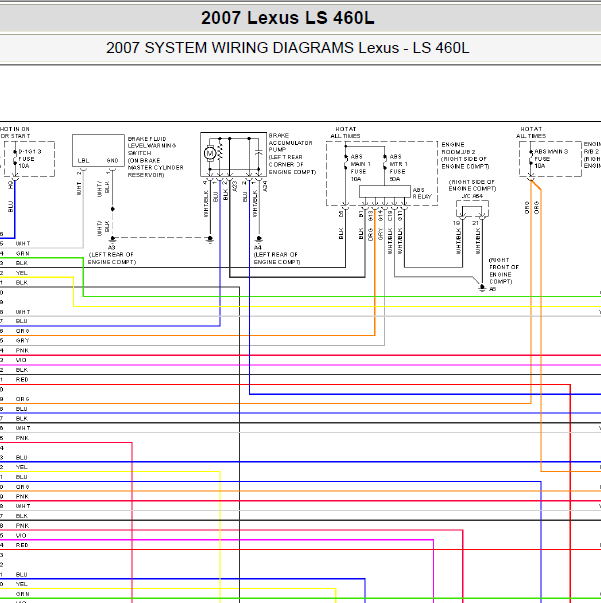Click the A24 pin label at the pump
Screen dimensions: 601x603
pos(265,187)
